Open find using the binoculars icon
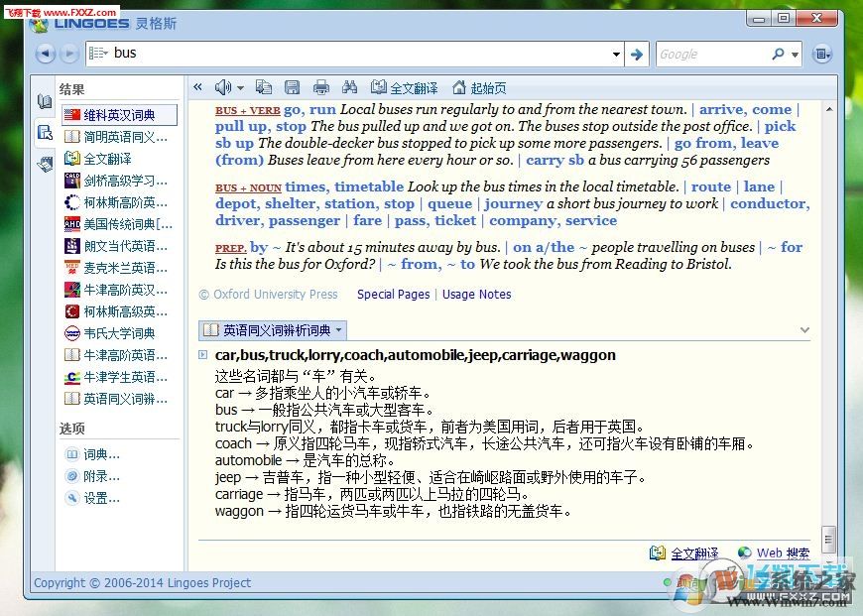 (x=348, y=87)
